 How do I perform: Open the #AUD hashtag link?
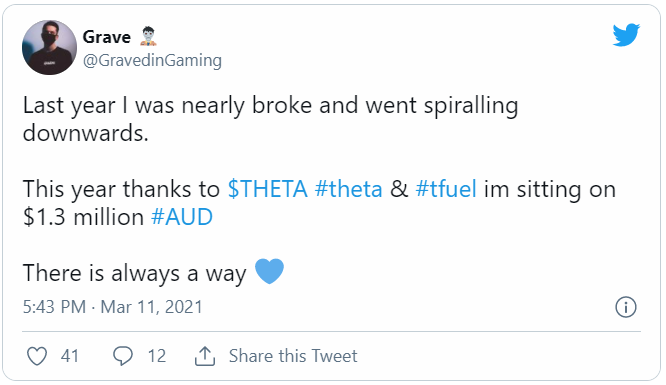[x=182, y=217]
